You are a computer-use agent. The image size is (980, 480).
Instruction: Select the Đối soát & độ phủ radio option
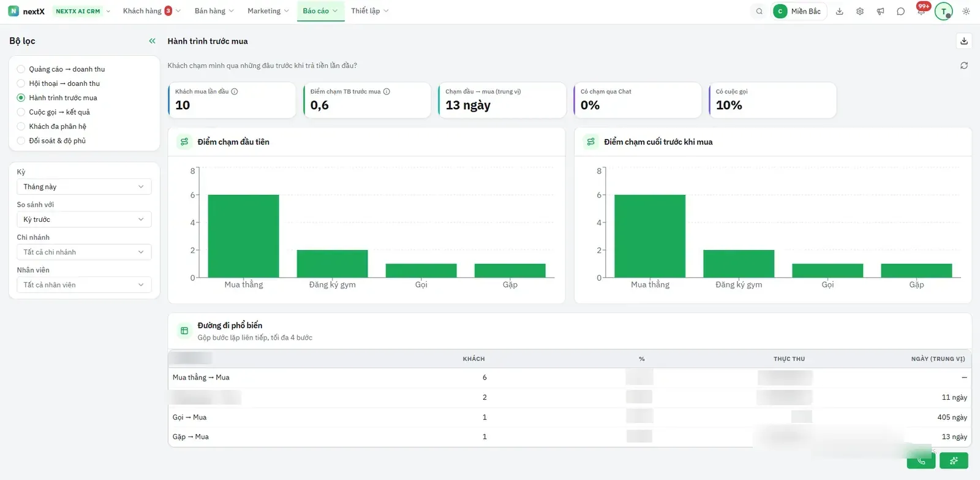[21, 141]
